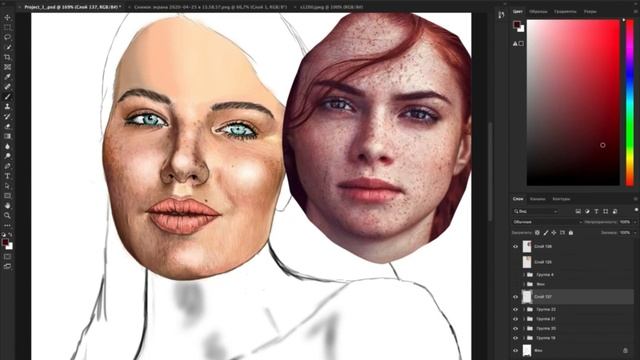Switch to the Узоры patterns tab

coord(590,11)
